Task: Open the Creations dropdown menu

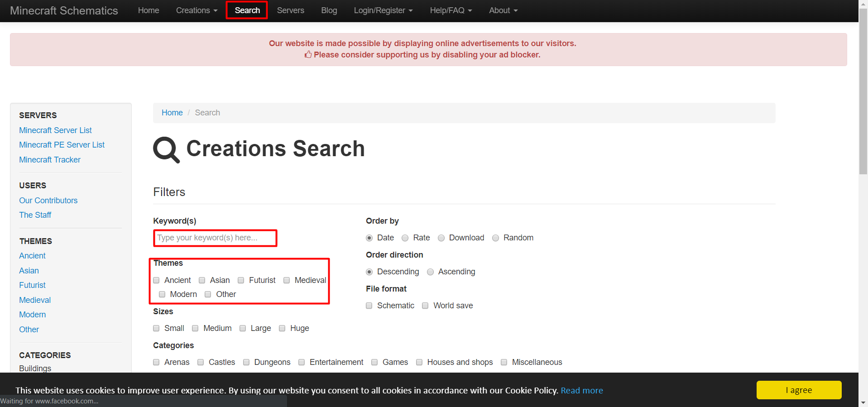Action: [x=197, y=10]
